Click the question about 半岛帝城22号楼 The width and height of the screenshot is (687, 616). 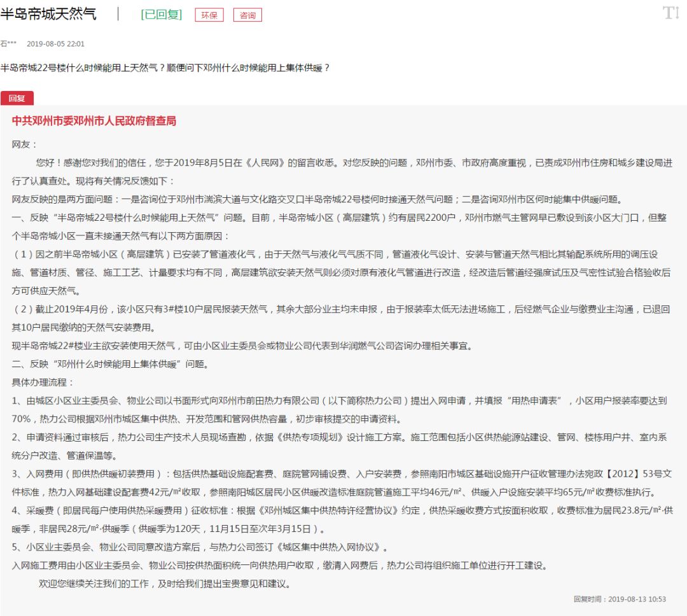[165, 67]
